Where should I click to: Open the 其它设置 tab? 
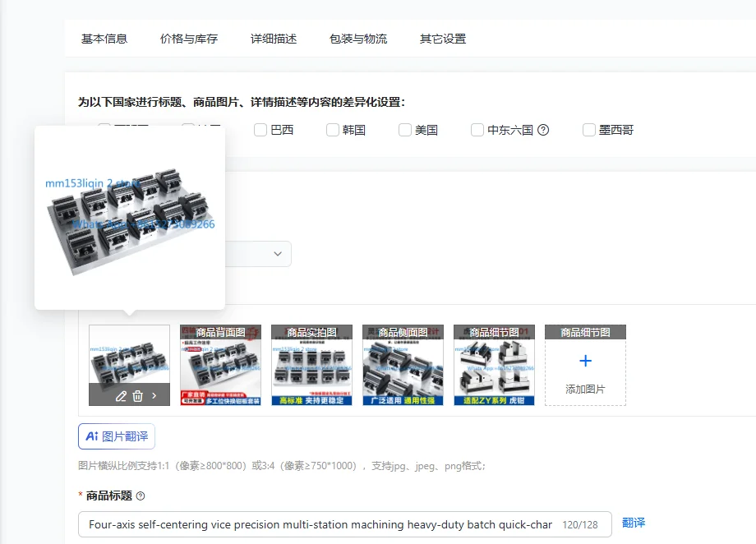[x=443, y=39]
